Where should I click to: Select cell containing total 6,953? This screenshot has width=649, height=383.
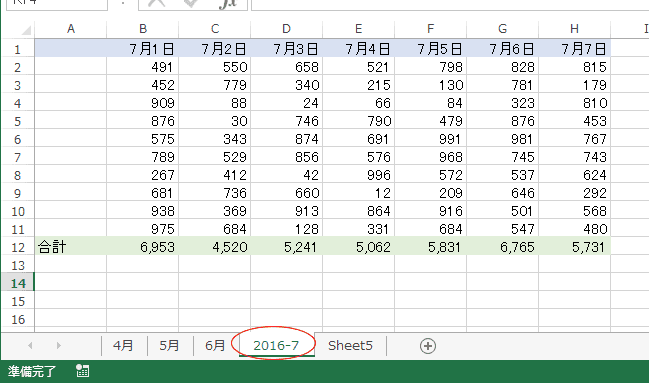click(x=142, y=247)
